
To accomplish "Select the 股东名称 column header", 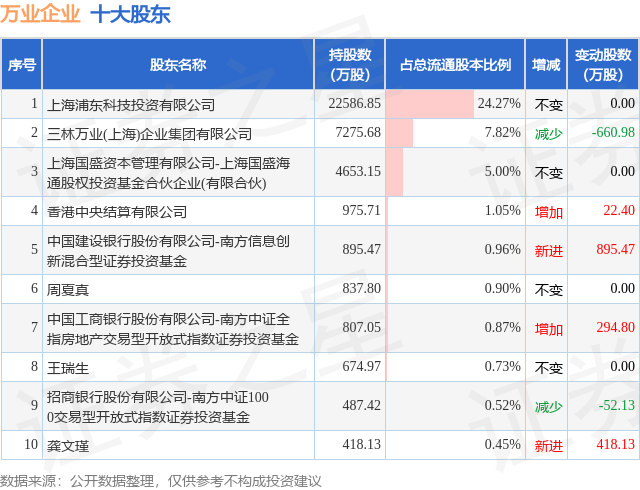I will click(x=178, y=65).
